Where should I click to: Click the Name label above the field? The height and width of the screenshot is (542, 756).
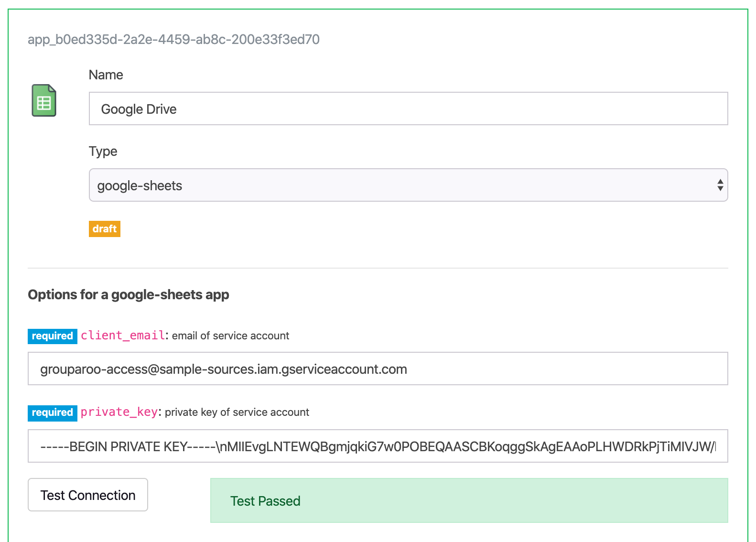[106, 75]
